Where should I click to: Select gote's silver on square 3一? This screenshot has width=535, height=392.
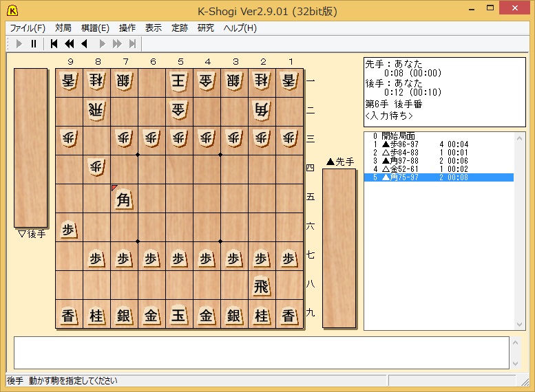234,83
